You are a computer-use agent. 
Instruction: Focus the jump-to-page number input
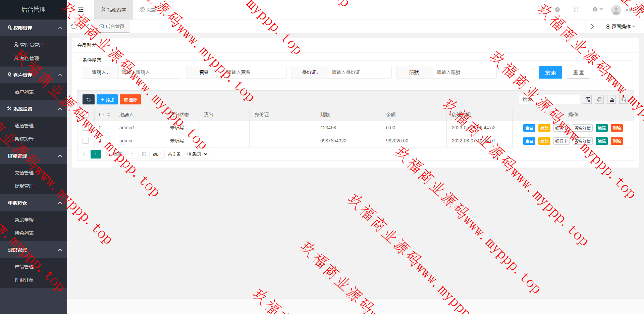(x=132, y=154)
